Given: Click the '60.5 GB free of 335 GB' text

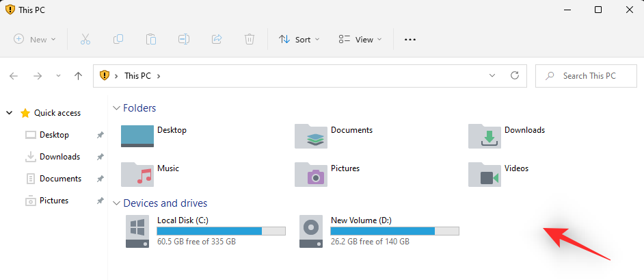Looking at the screenshot, I should 197,242.
